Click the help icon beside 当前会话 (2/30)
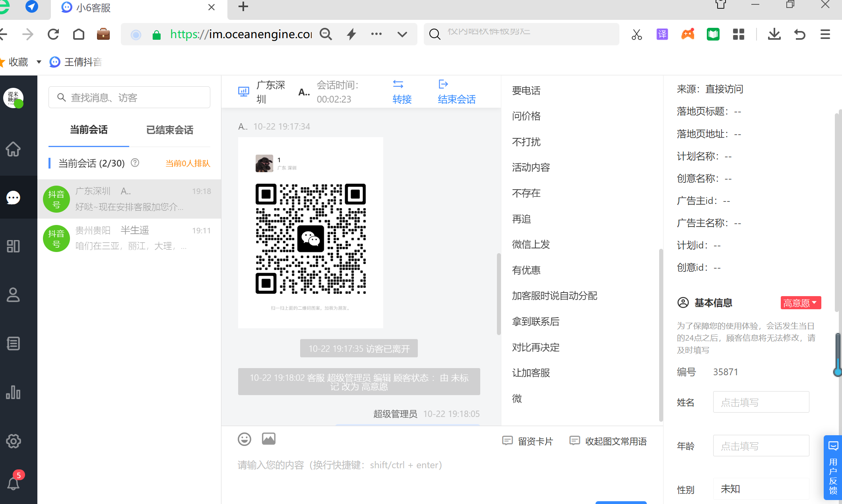Image resolution: width=842 pixels, height=504 pixels. (x=135, y=163)
